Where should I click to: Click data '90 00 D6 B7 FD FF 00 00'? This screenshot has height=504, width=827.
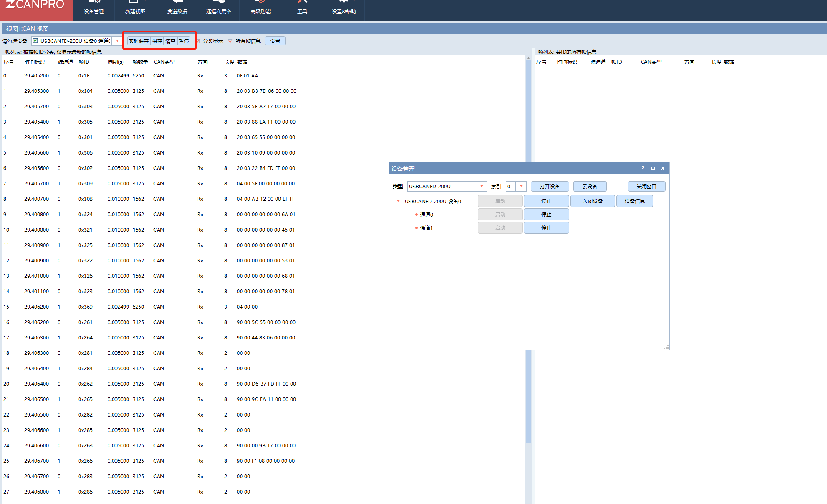(266, 384)
